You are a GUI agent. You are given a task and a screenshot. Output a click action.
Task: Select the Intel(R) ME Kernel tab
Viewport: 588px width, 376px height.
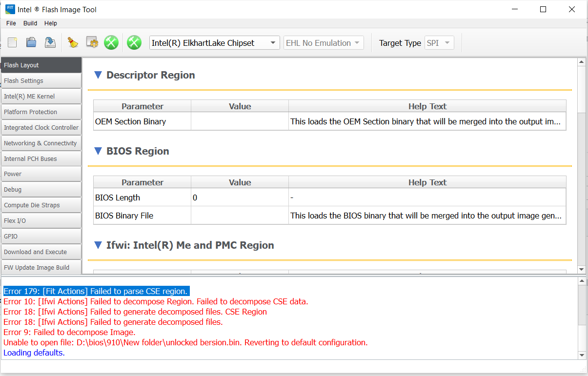[x=41, y=97]
